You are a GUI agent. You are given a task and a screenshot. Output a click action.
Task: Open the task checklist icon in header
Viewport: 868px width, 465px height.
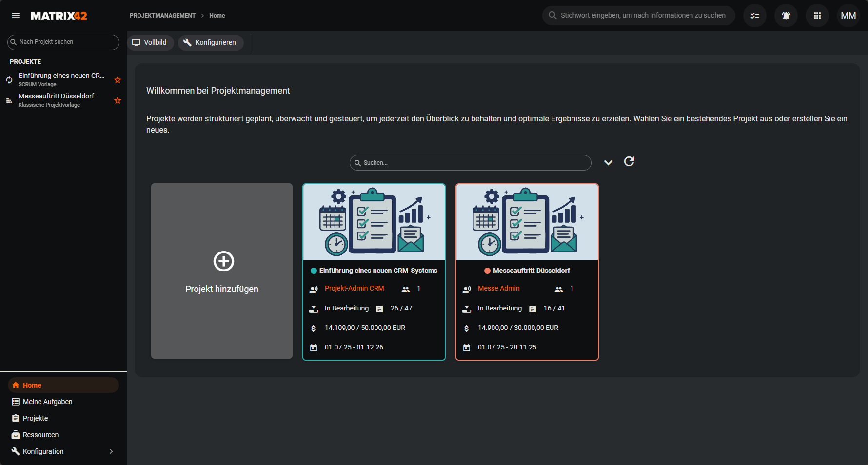click(754, 16)
